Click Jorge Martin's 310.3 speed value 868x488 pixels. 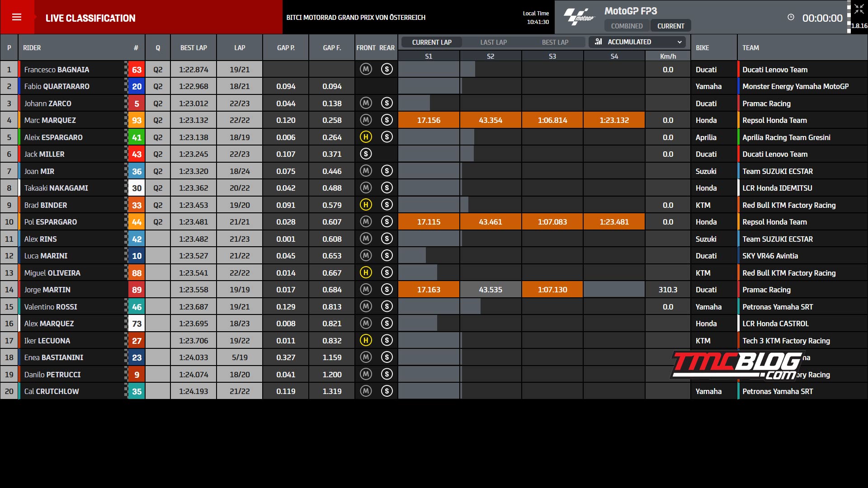[668, 290]
